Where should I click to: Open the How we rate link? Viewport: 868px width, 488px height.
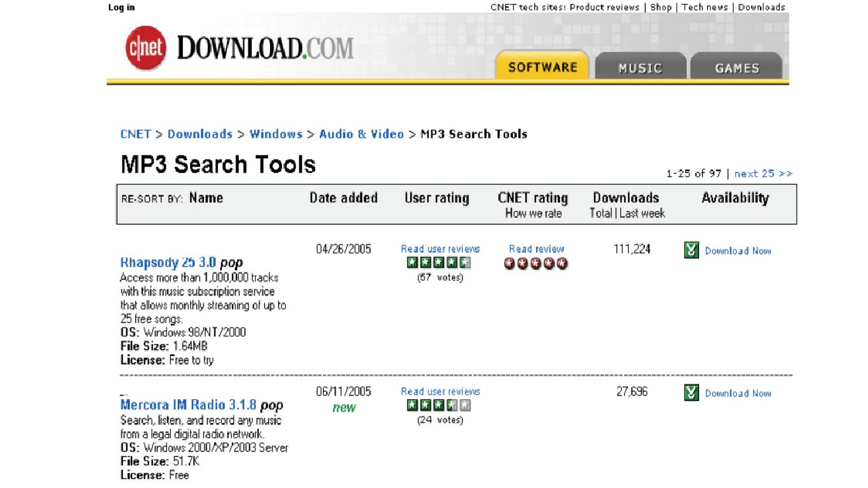533,213
